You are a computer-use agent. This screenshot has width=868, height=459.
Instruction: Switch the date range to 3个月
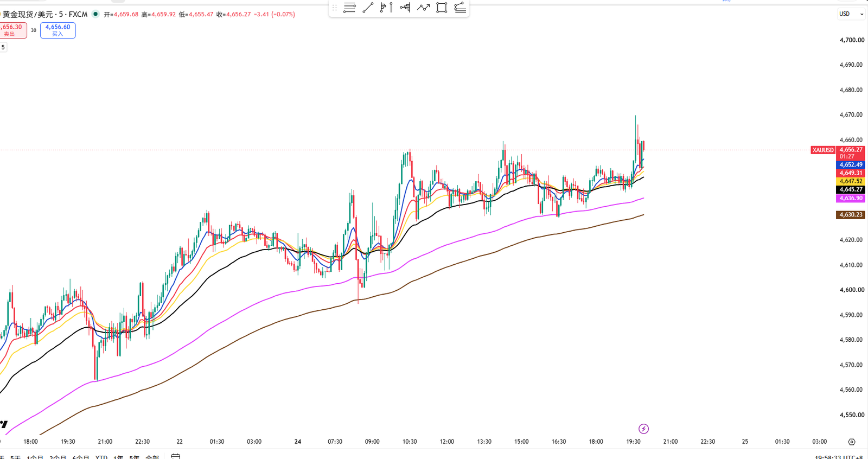tap(58, 457)
